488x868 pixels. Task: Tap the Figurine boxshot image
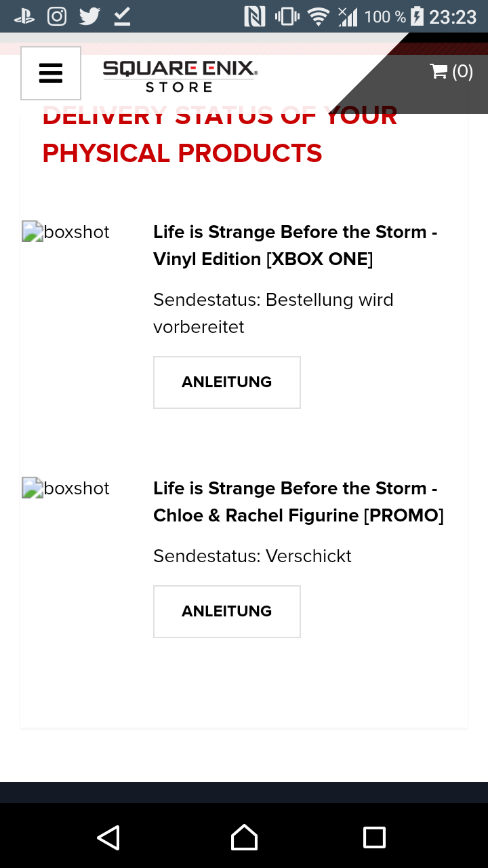(66, 488)
